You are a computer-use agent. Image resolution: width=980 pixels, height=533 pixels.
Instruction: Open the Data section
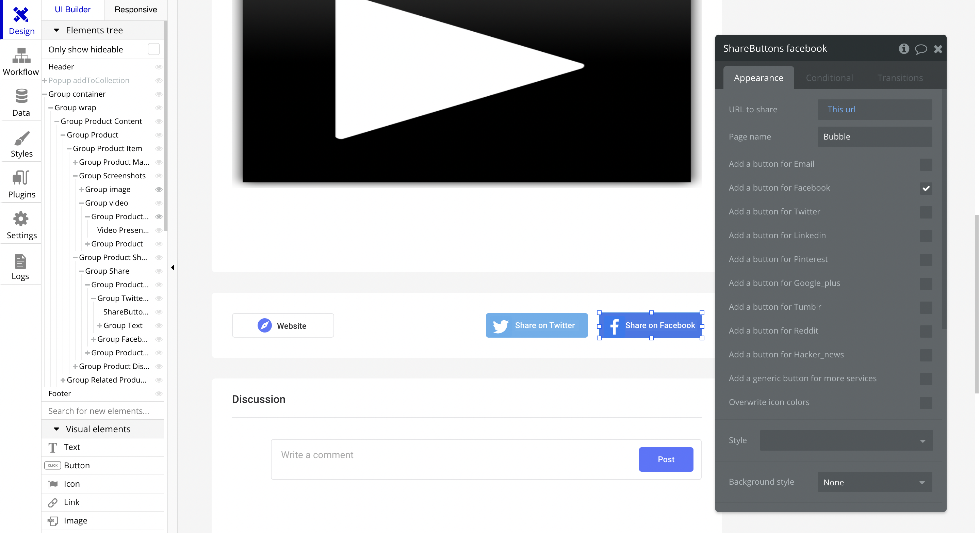click(x=21, y=102)
